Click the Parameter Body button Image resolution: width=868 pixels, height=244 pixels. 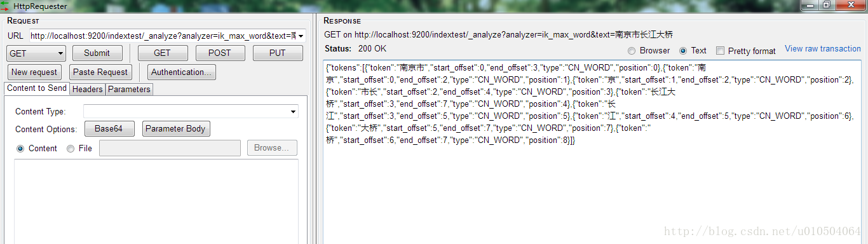tap(176, 129)
